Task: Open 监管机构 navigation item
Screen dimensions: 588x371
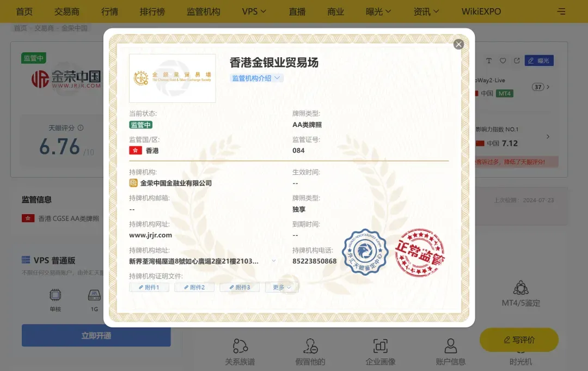Action: [x=204, y=11]
